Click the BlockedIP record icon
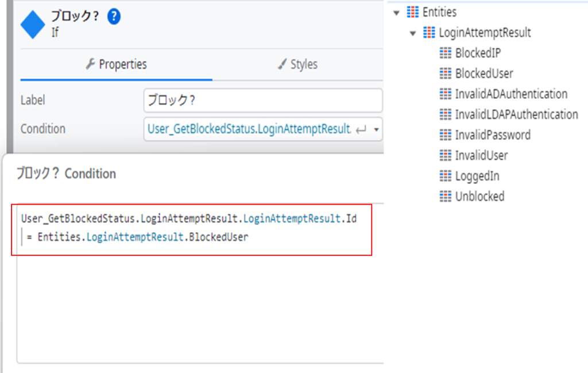The height and width of the screenshot is (373, 588). coord(446,53)
